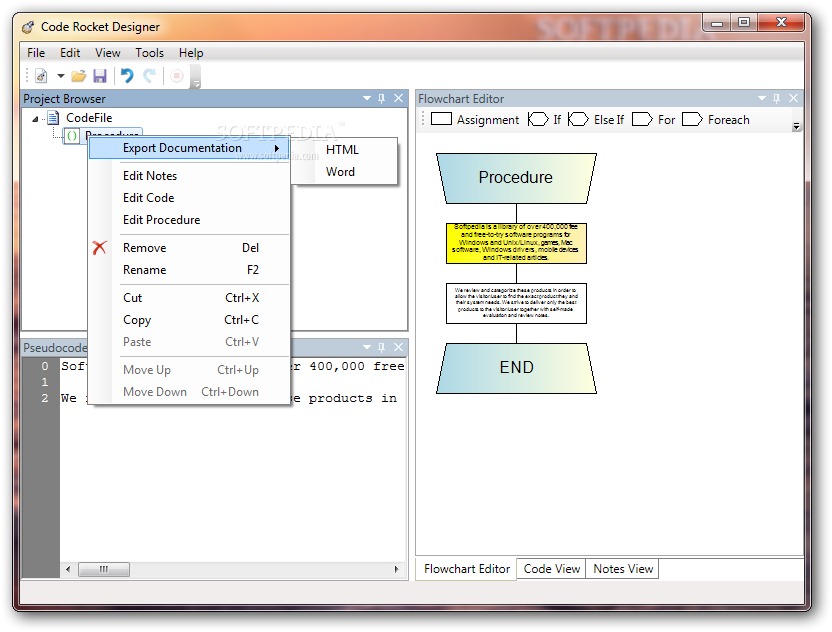Select the If flowchart shape tool

pyautogui.click(x=544, y=120)
